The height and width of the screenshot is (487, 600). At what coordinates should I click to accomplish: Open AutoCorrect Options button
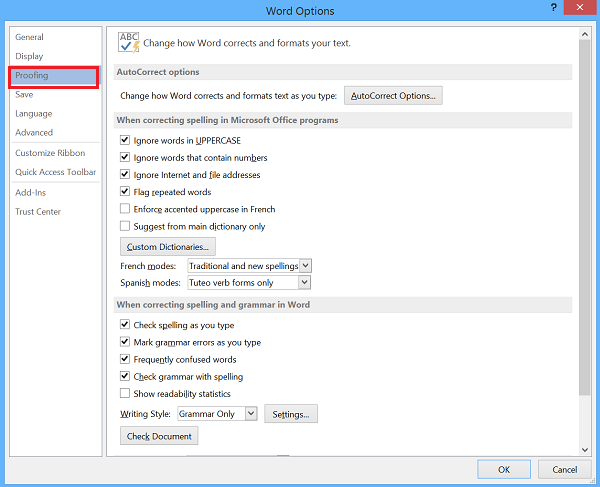[393, 95]
